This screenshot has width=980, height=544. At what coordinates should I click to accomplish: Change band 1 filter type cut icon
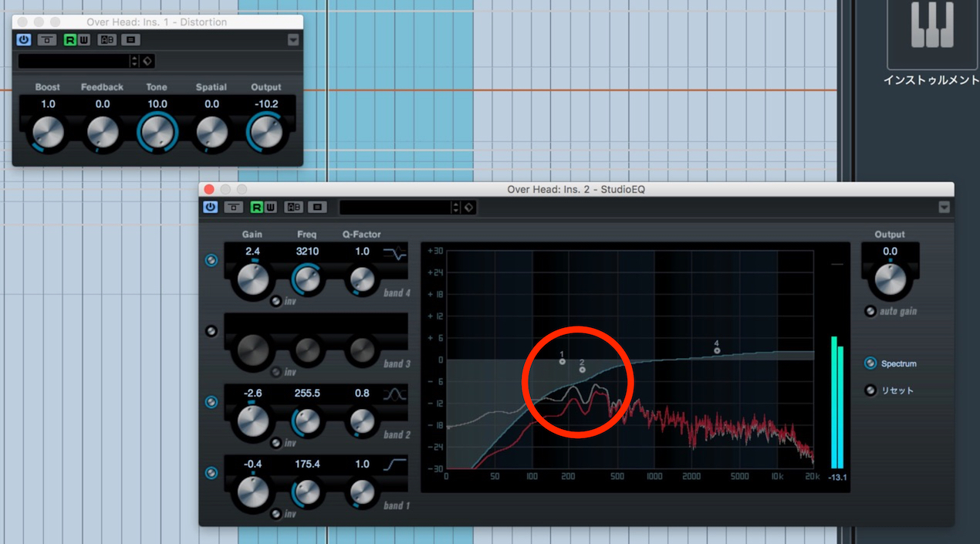tap(394, 465)
